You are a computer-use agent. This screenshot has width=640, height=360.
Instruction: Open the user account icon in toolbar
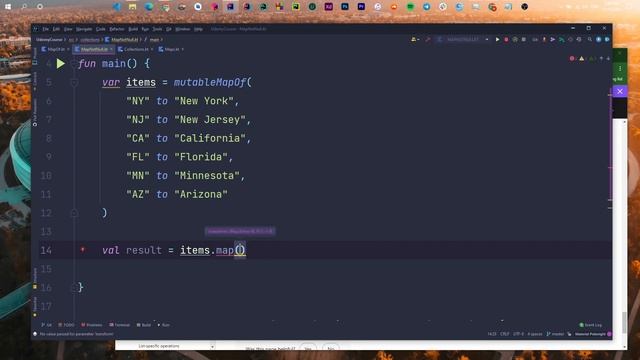pos(415,40)
